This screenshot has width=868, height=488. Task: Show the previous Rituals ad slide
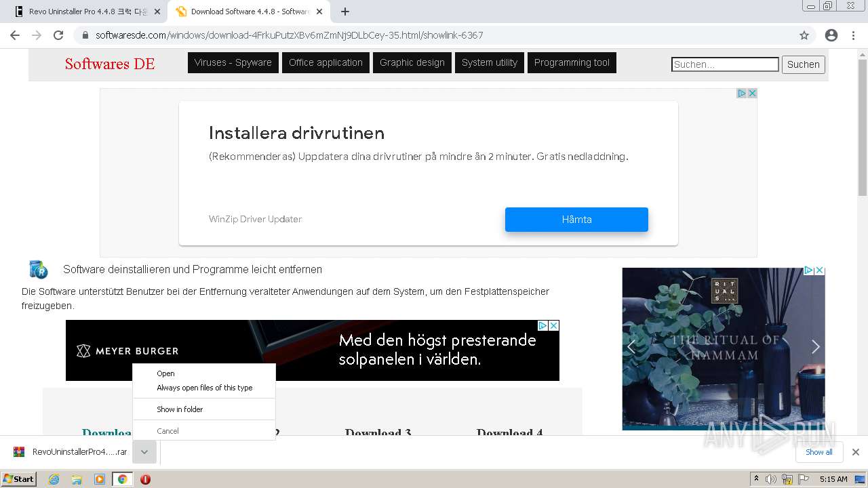pyautogui.click(x=631, y=347)
